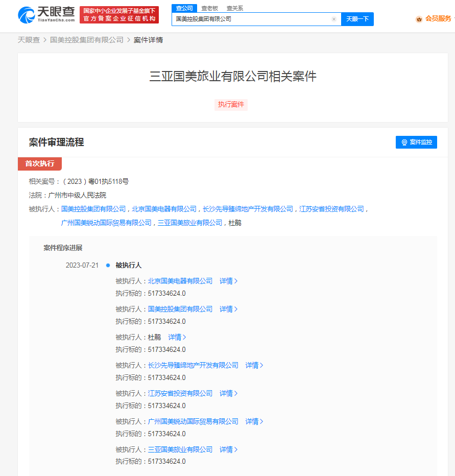Open 江苏安省投资有限公司 in the top 被执行人 list
This screenshot has width=455, height=476.
331,209
